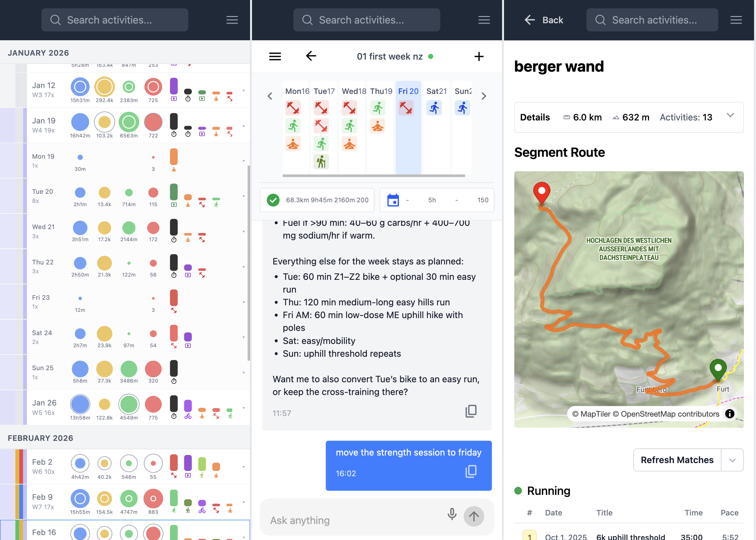The height and width of the screenshot is (540, 756).
Task: Toggle the Jan 19 week row collapse arrow
Action: tap(243, 126)
